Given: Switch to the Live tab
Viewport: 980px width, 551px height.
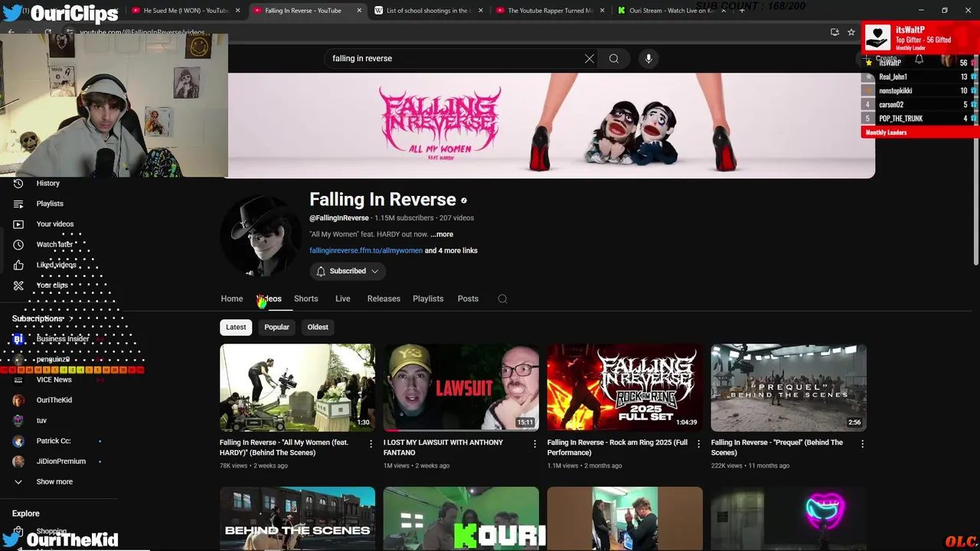Looking at the screenshot, I should tap(343, 298).
